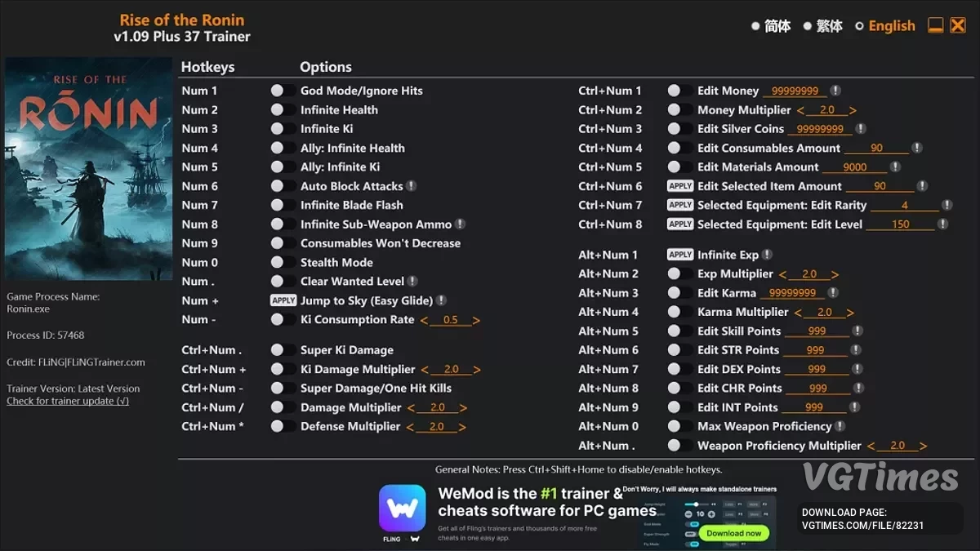Open the Infinite Exp info icon

point(767,255)
